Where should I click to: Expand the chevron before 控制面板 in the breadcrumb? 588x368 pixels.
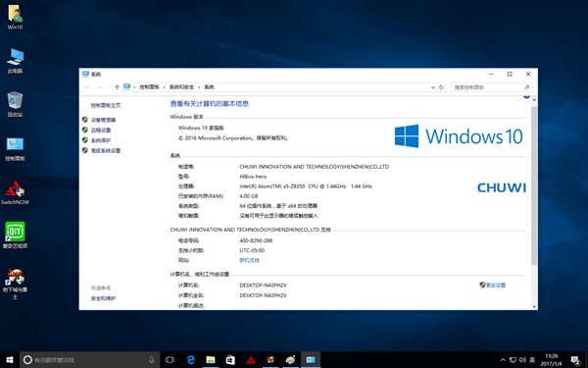[x=134, y=87]
